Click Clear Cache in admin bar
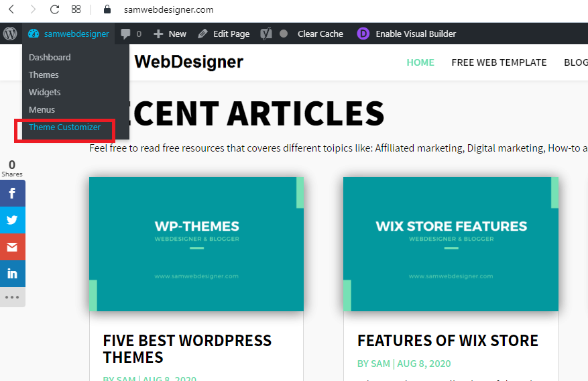588x381 pixels. click(x=320, y=34)
